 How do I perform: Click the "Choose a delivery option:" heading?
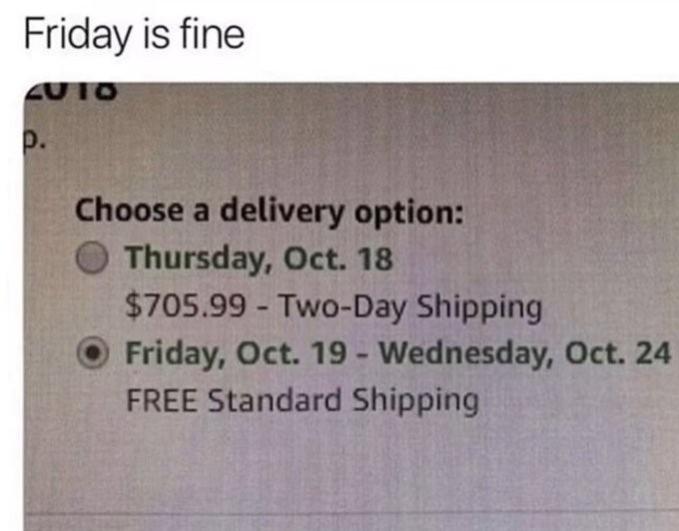click(270, 211)
